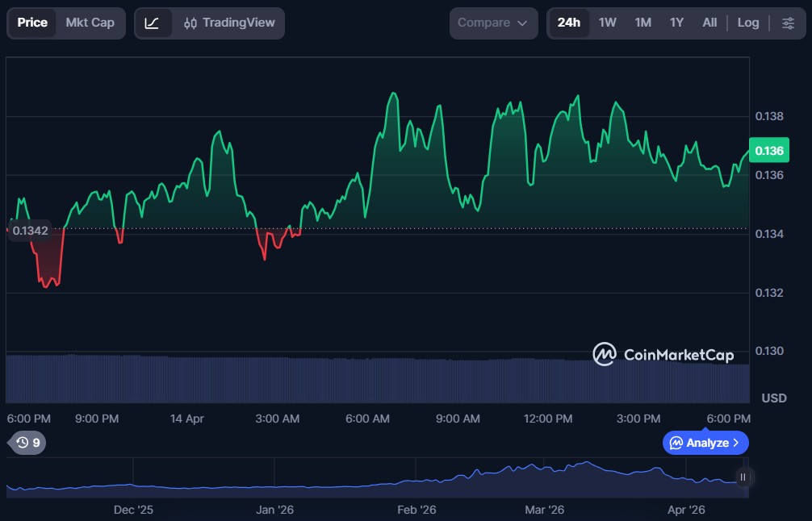The width and height of the screenshot is (812, 521).
Task: Switch to TradingView candlestick chart
Action: click(x=229, y=23)
